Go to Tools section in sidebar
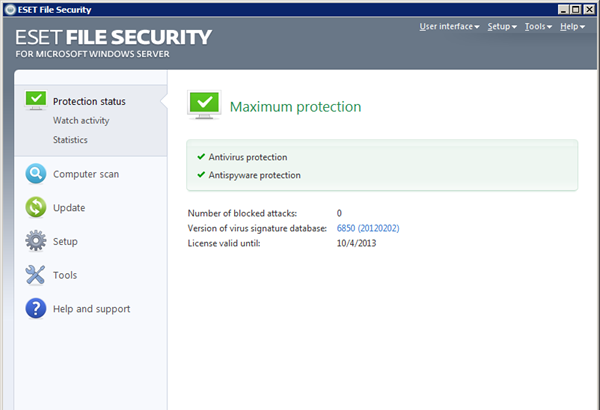The height and width of the screenshot is (410, 600). pos(65,275)
